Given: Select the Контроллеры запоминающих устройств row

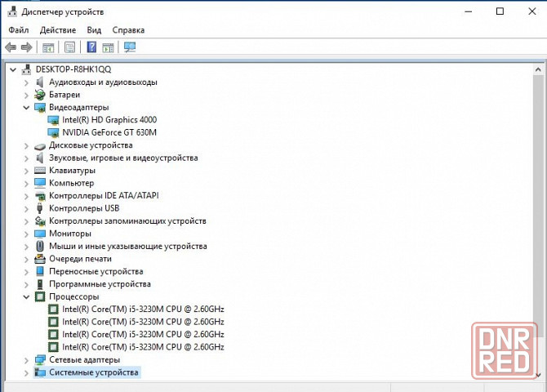Looking at the screenshot, I should 127,221.
